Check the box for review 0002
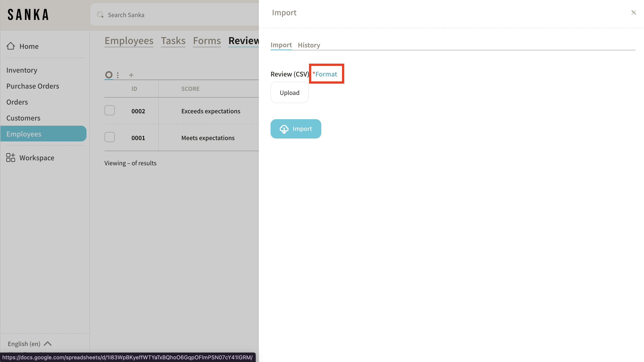The width and height of the screenshot is (644, 362). pyautogui.click(x=109, y=110)
